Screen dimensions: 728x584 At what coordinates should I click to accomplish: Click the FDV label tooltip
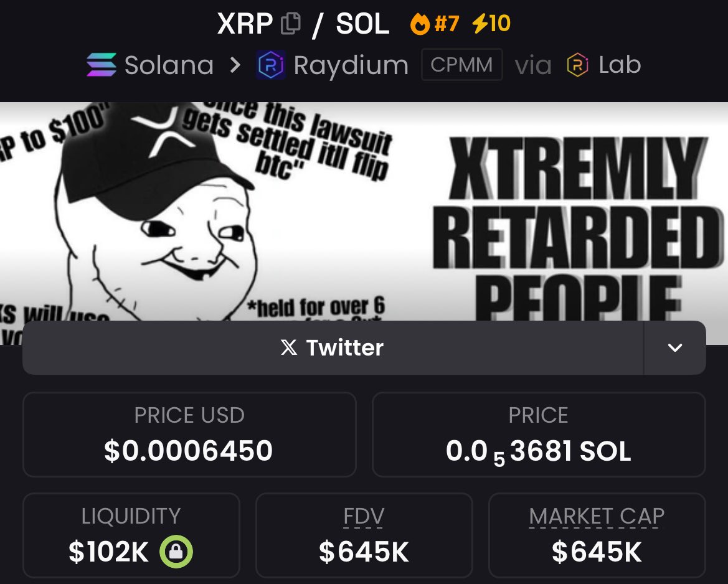[x=364, y=516]
